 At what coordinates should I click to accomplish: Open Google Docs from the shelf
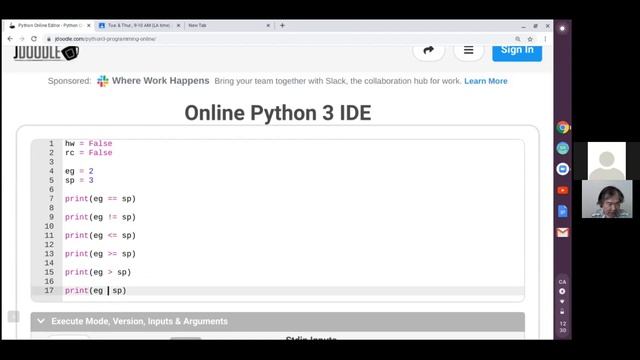pos(562,211)
